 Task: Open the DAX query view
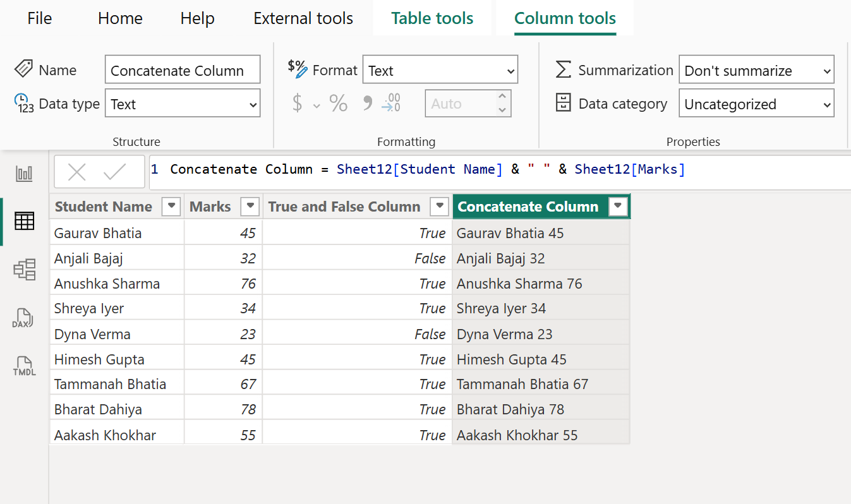tap(23, 318)
